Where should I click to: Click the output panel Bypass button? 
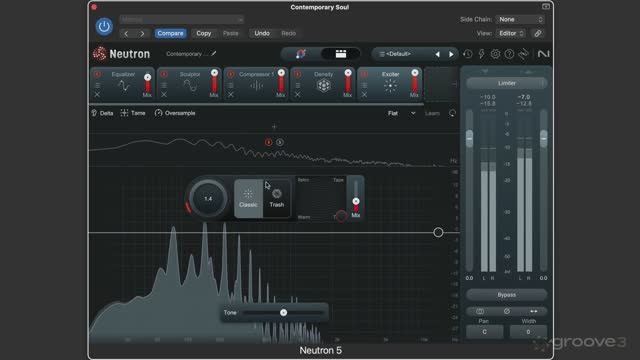[x=507, y=294]
